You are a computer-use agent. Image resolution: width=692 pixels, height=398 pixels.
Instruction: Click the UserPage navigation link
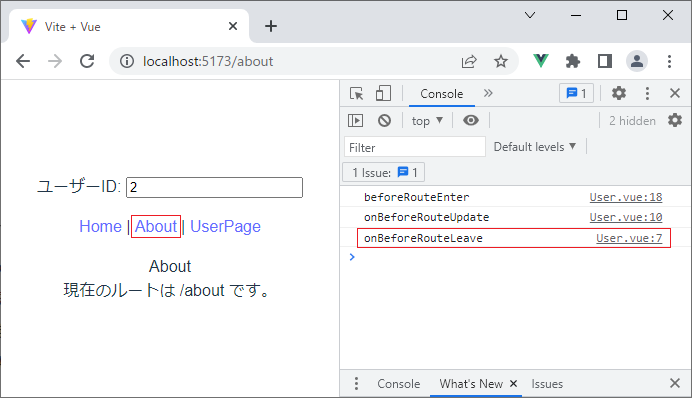[x=225, y=226]
